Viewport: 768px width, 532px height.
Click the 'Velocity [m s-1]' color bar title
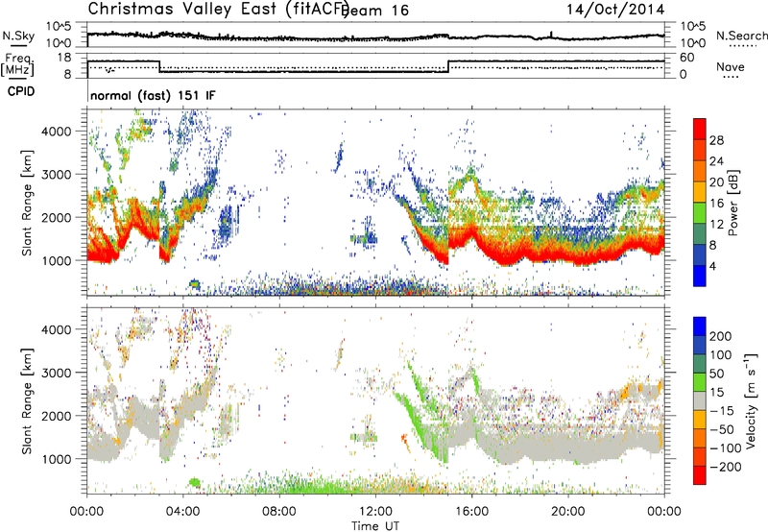[751, 400]
